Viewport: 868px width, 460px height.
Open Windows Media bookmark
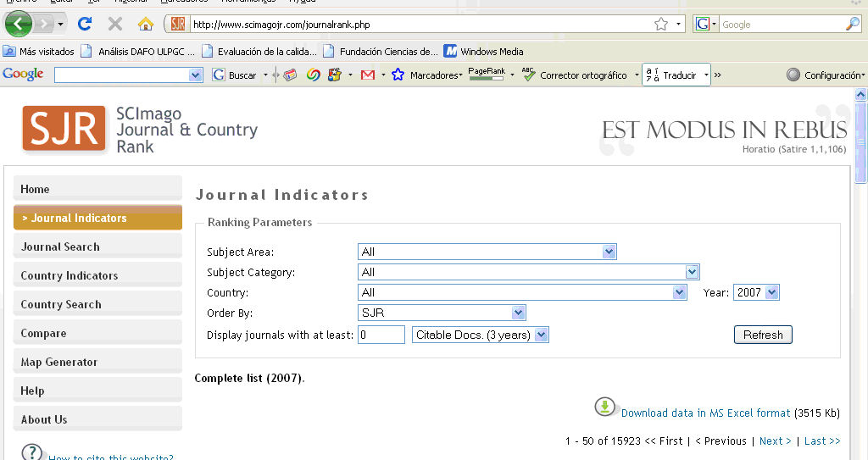(484, 52)
